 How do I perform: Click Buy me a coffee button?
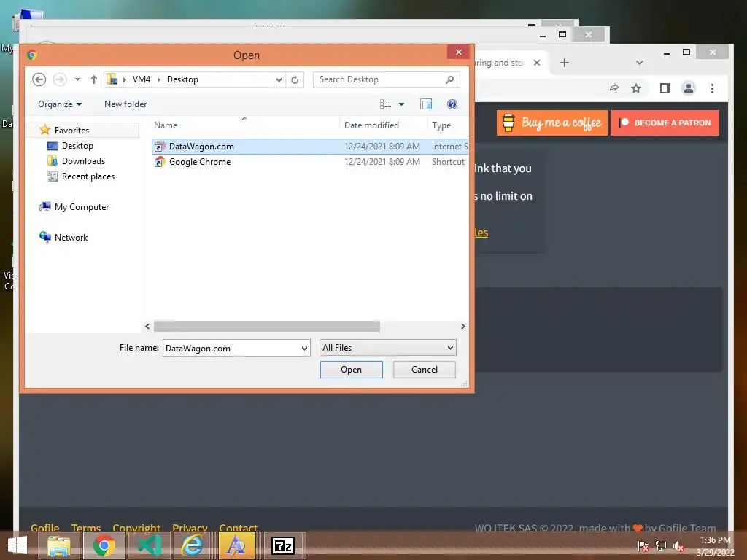pos(552,122)
